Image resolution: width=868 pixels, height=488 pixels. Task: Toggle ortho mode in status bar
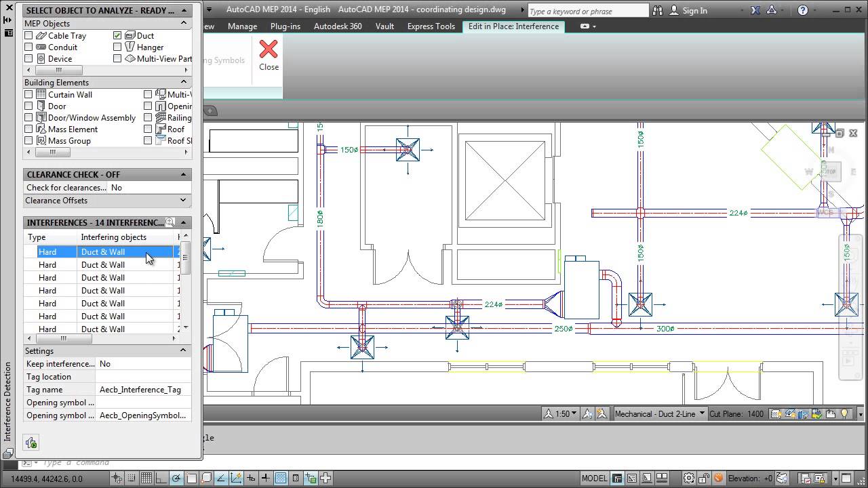point(161,478)
